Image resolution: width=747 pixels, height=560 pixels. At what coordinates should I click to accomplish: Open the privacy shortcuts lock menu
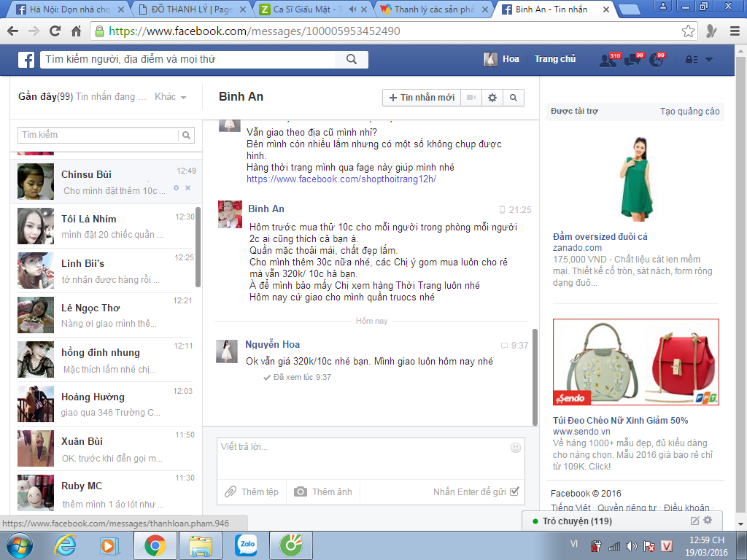click(x=689, y=60)
